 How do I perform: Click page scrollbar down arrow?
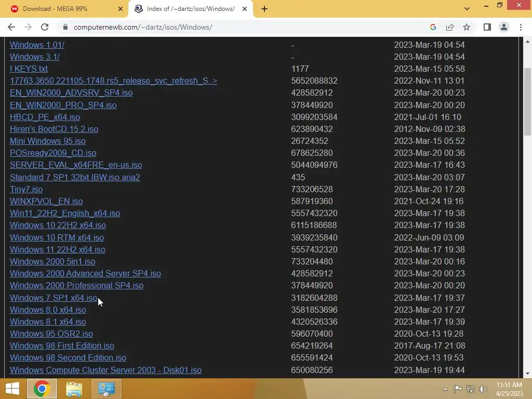coord(527,374)
